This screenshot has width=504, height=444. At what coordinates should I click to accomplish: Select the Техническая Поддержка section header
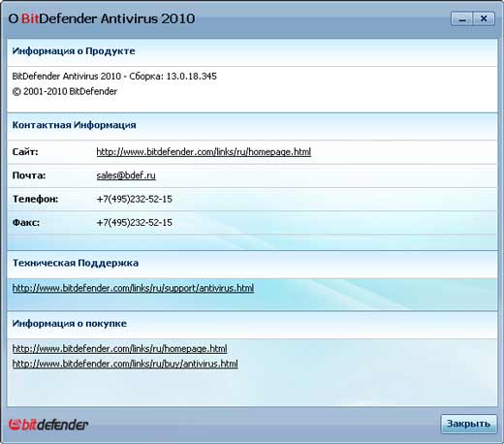click(x=76, y=263)
